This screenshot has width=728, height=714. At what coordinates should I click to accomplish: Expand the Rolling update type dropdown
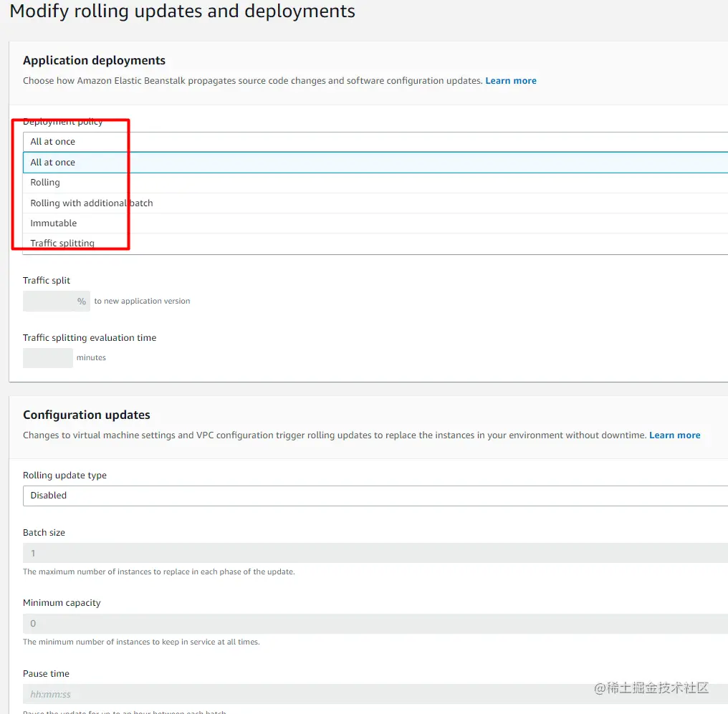373,496
